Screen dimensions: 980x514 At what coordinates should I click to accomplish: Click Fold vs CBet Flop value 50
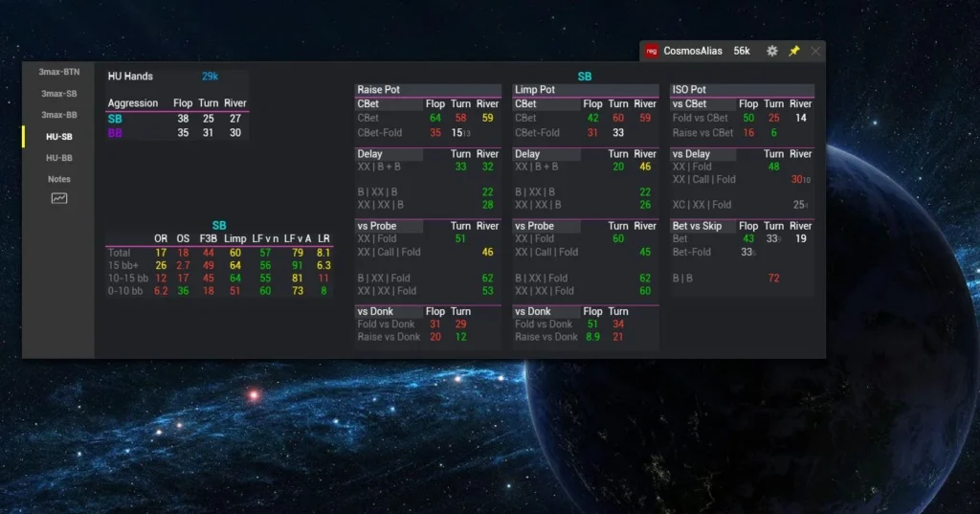[748, 118]
